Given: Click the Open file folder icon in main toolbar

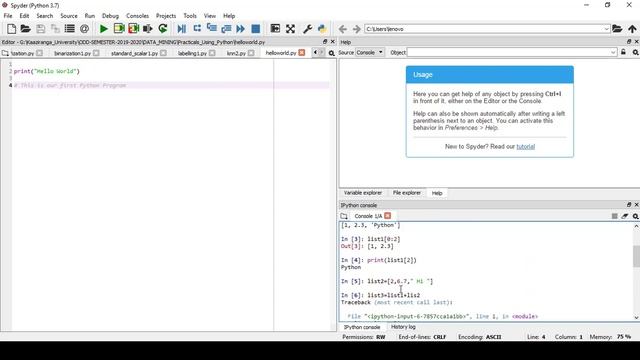Looking at the screenshot, I should [26, 29].
